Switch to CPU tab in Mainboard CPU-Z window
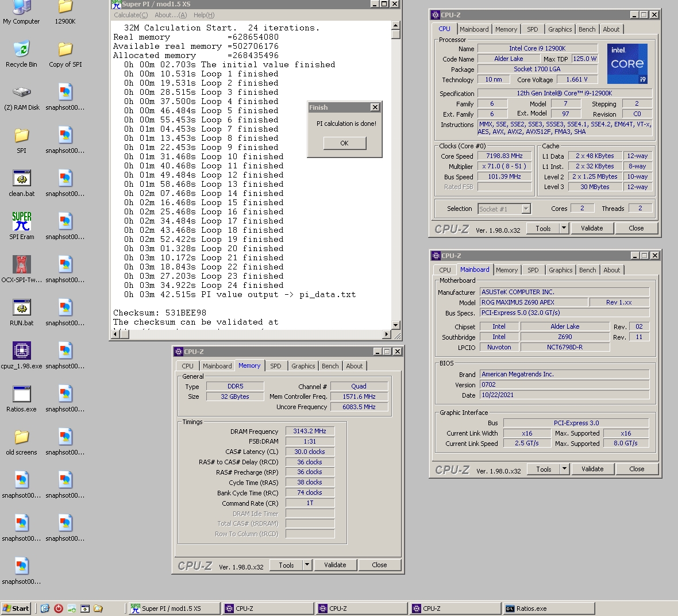678x616 pixels. (x=445, y=270)
